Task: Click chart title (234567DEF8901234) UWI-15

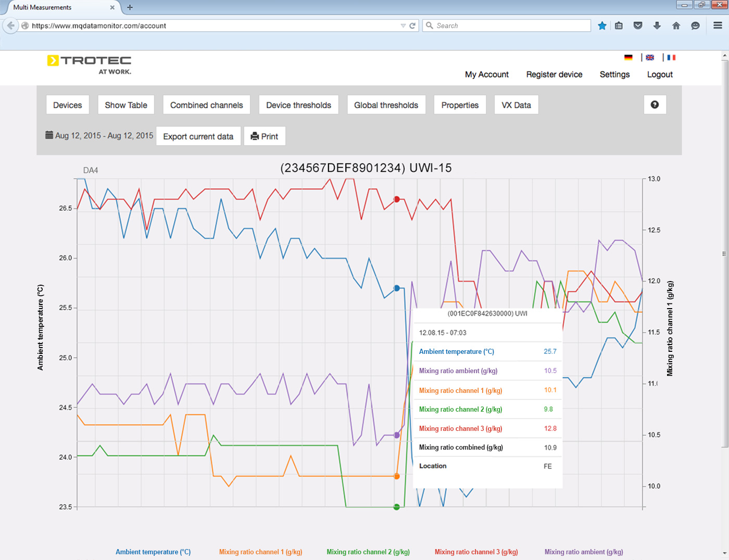Action: (366, 168)
